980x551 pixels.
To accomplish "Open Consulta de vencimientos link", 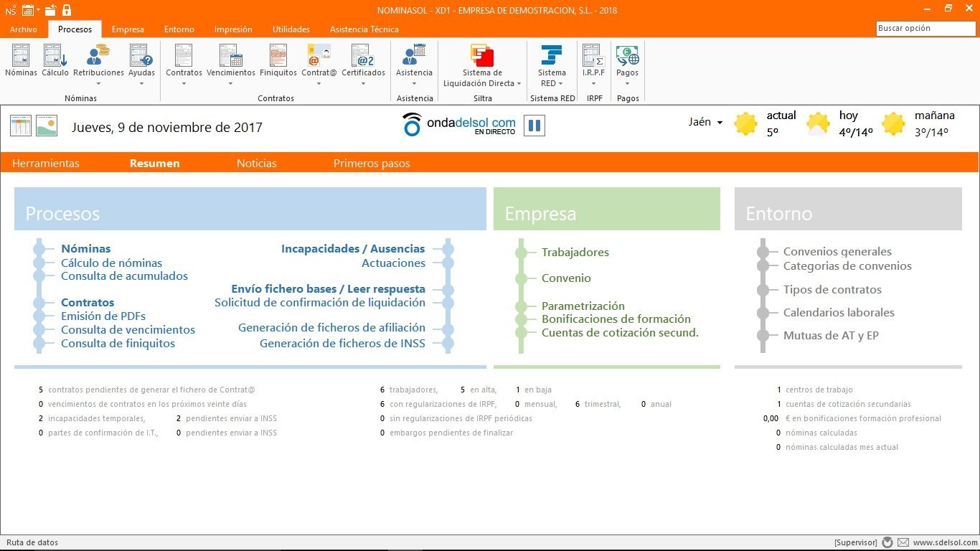I will tap(128, 329).
